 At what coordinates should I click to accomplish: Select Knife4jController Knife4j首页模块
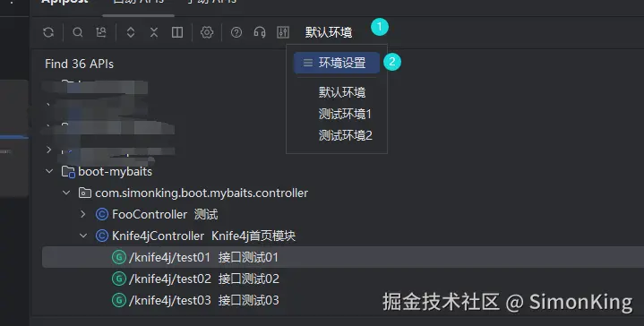tap(203, 236)
